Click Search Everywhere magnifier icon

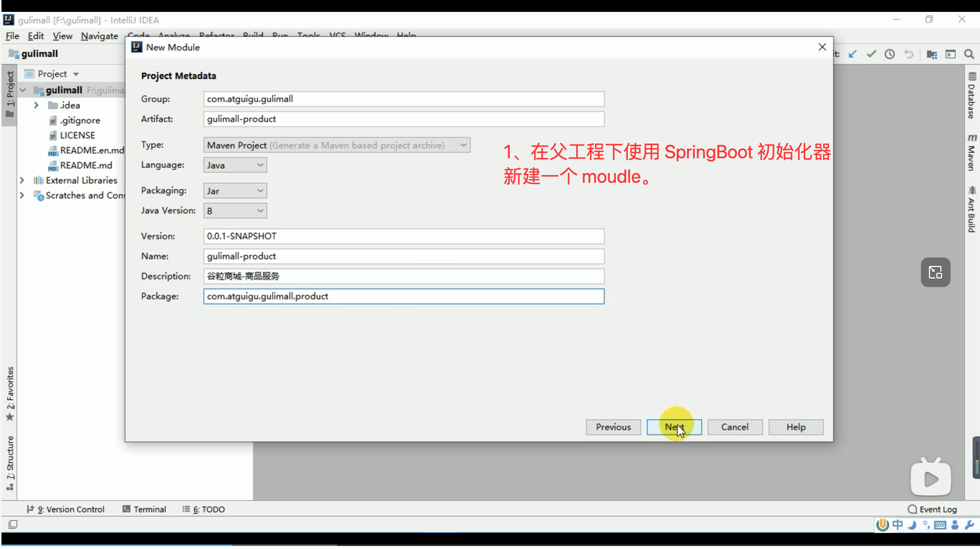[969, 54]
